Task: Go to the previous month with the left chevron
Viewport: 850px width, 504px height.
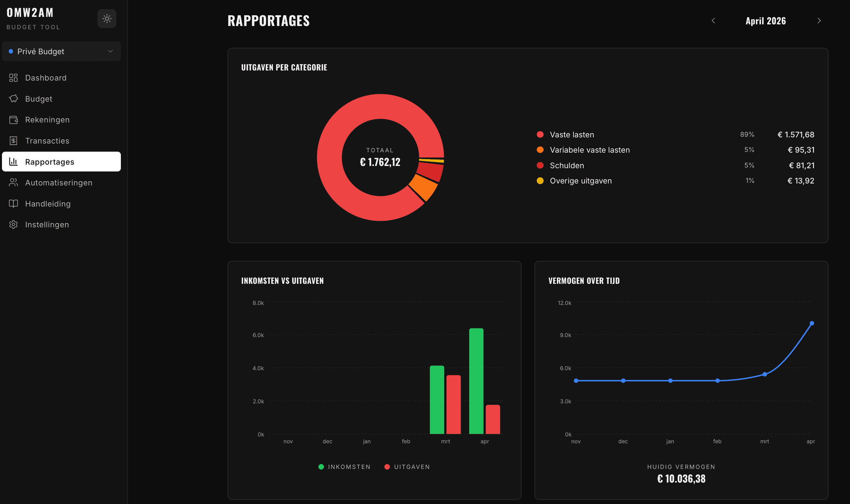Action: pos(713,21)
